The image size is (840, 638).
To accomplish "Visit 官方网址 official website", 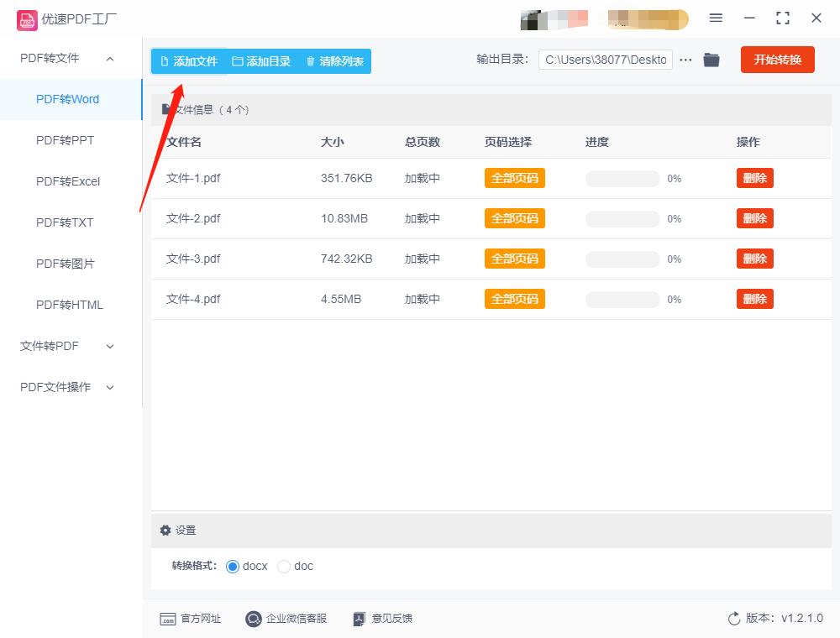I will click(x=168, y=619).
